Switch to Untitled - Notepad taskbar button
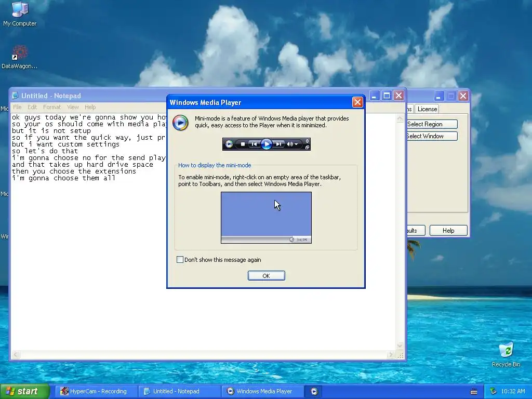 click(179, 391)
